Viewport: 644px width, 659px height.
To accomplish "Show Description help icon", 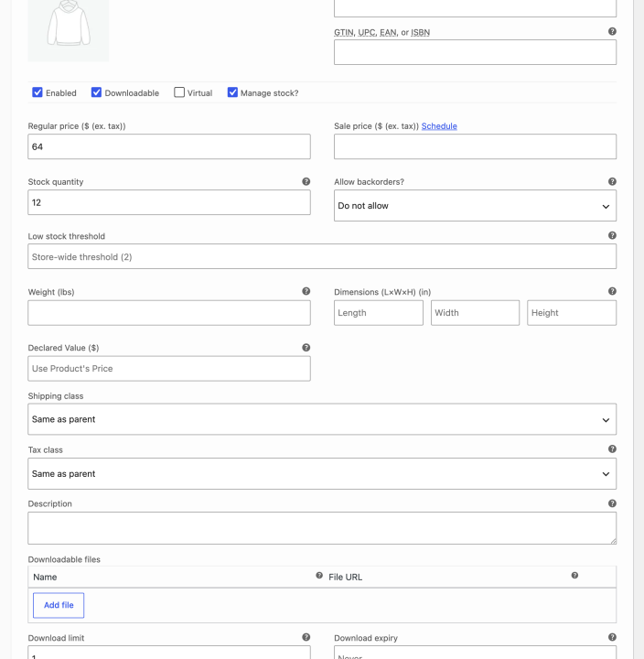I will click(612, 503).
